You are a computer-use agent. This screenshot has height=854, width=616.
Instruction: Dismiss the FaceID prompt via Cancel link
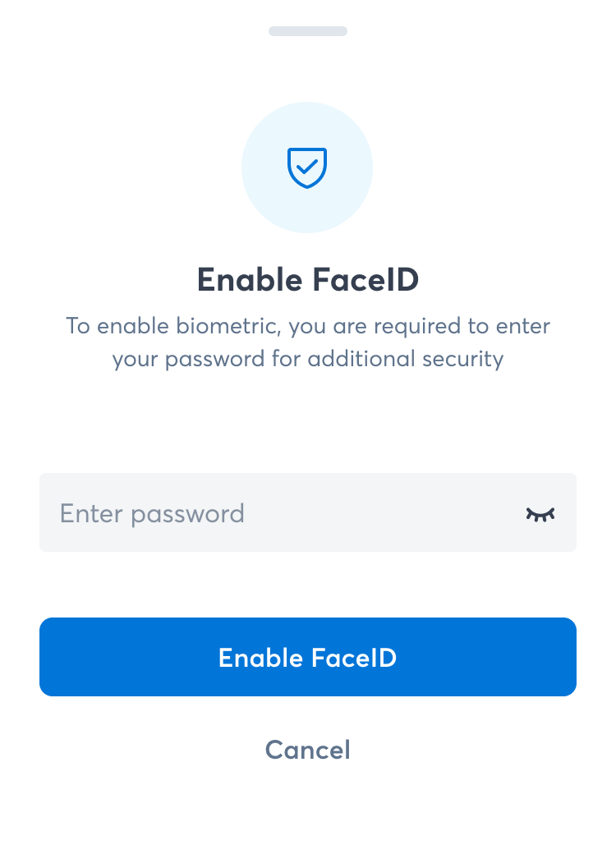coord(307,749)
